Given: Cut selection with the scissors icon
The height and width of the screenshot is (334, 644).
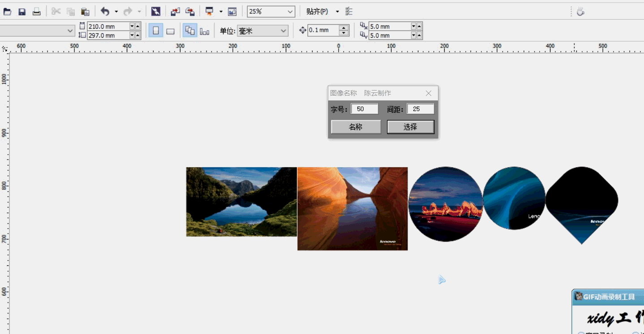Looking at the screenshot, I should tap(56, 12).
